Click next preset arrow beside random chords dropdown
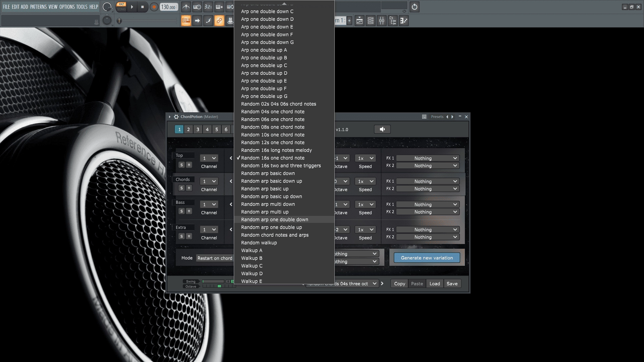Viewport: 644px width, 362px height. click(382, 284)
